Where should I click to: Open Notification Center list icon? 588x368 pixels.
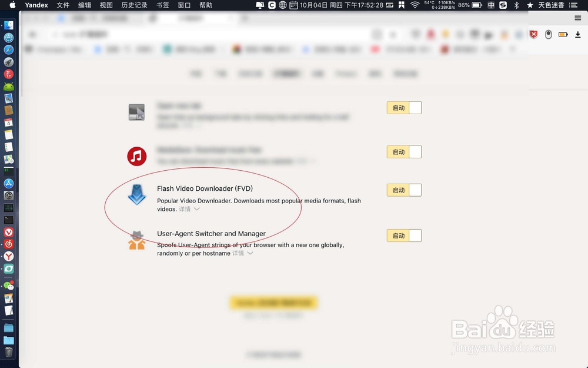point(573,5)
